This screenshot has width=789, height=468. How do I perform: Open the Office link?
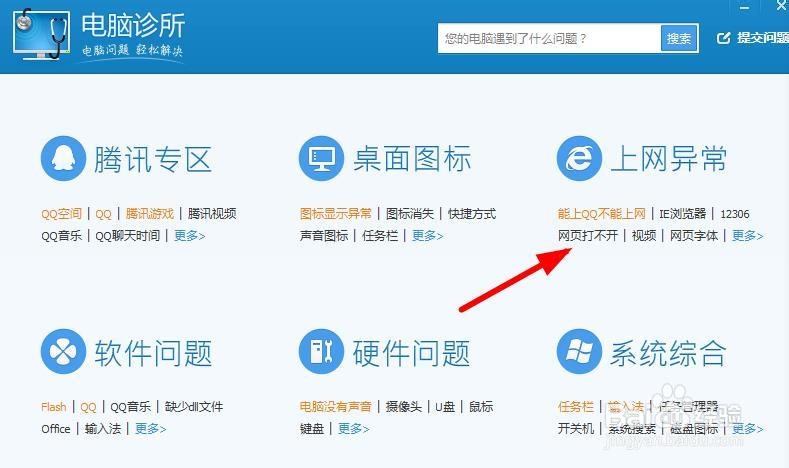coord(56,429)
